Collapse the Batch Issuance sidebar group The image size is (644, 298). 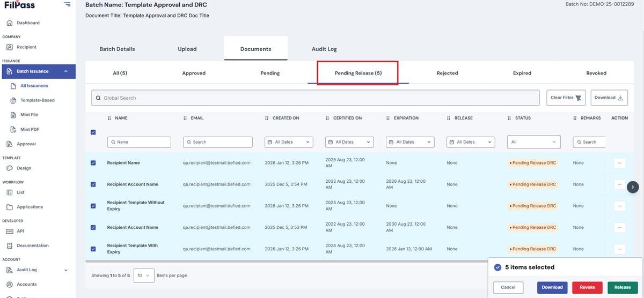66,71
